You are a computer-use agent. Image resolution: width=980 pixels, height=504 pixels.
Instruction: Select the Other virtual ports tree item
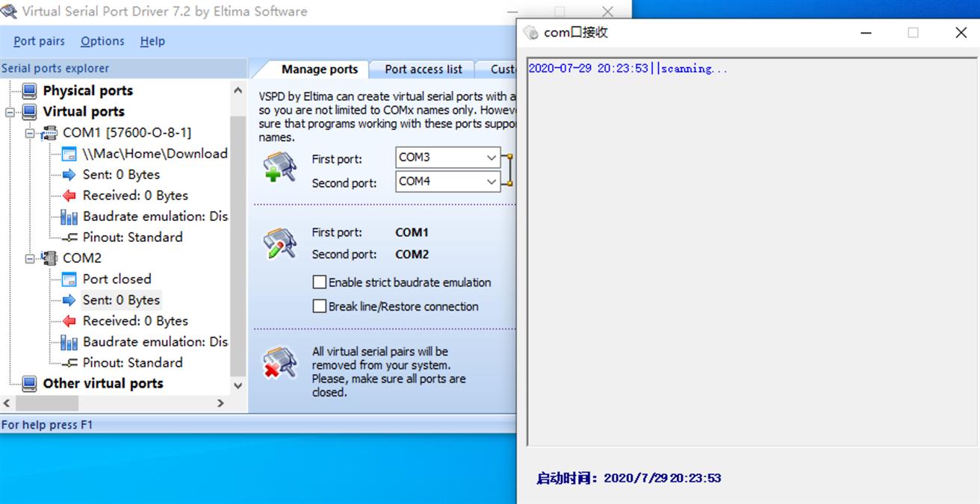pos(103,383)
